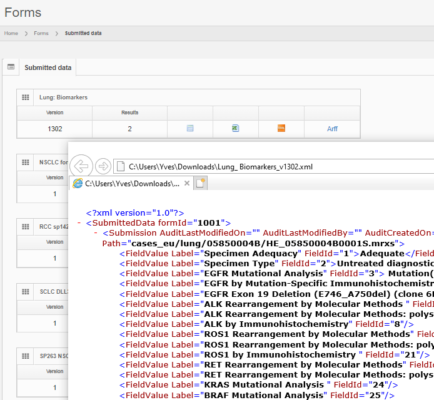Click the KRAS Mutational Analysis FieldValue line
434x400 pixels.
pos(259,385)
